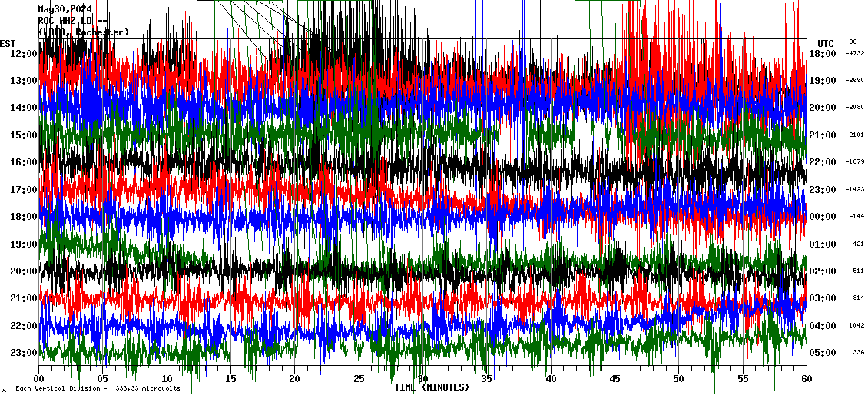Click the May30,2024 date label

65,9
